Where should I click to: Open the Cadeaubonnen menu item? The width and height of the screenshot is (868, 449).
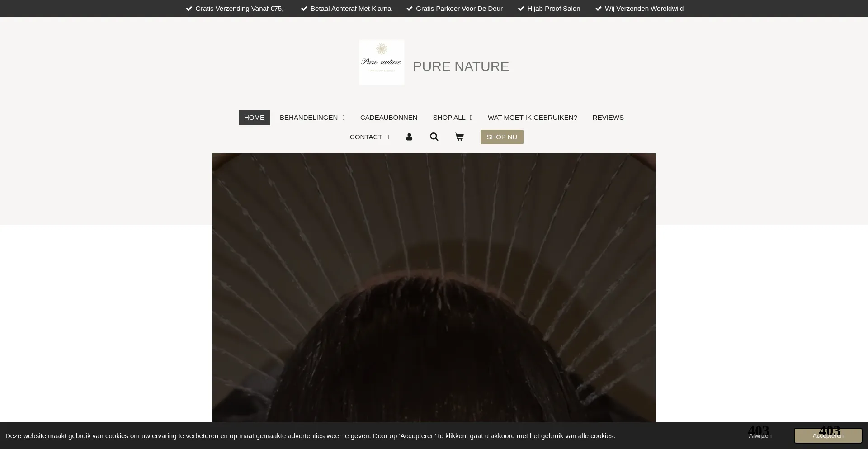389,118
